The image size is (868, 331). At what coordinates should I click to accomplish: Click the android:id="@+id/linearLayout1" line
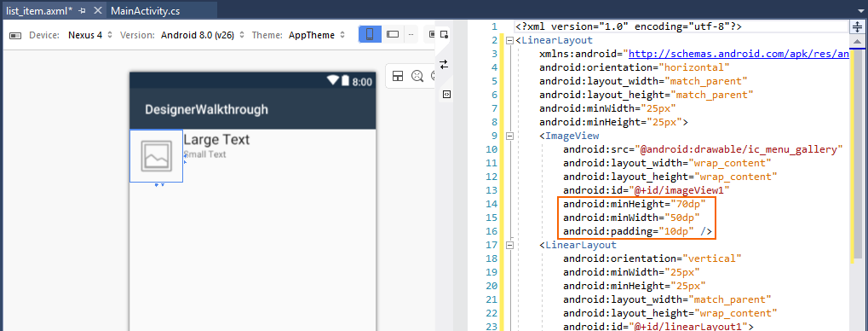[658, 327]
